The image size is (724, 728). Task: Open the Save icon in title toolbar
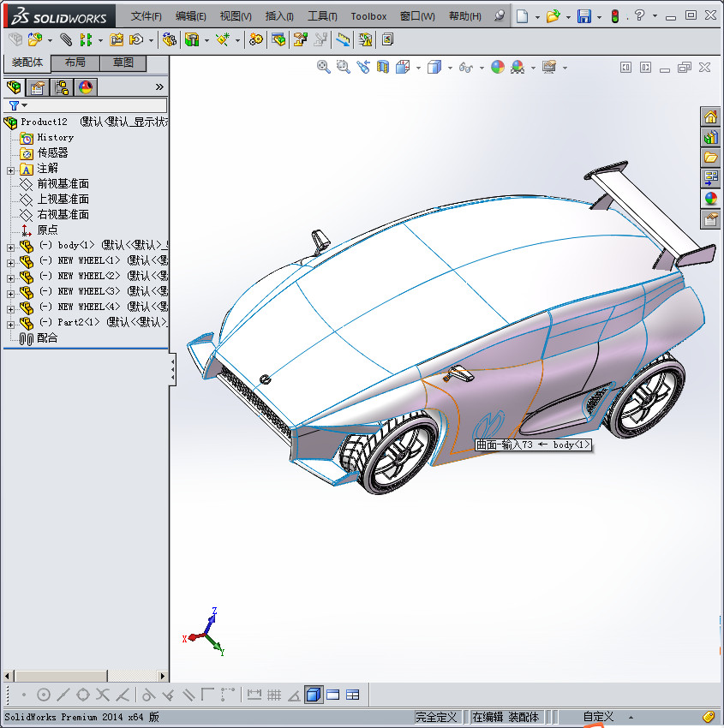click(x=583, y=16)
